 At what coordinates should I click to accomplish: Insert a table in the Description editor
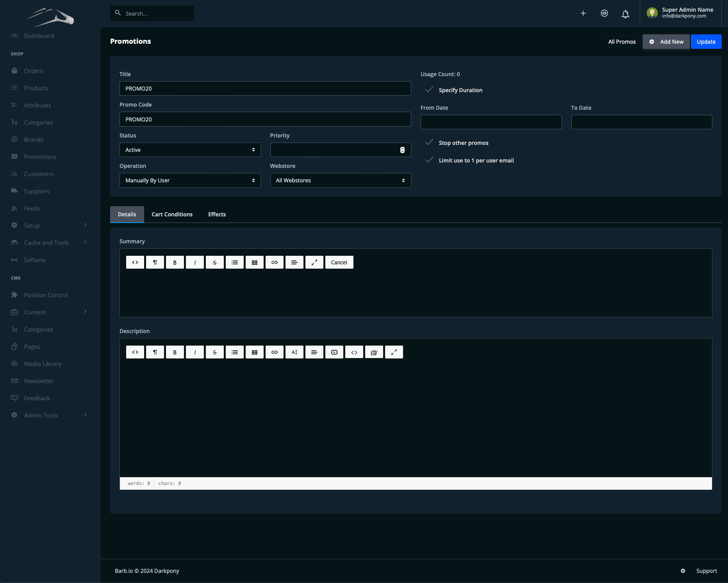pos(254,352)
